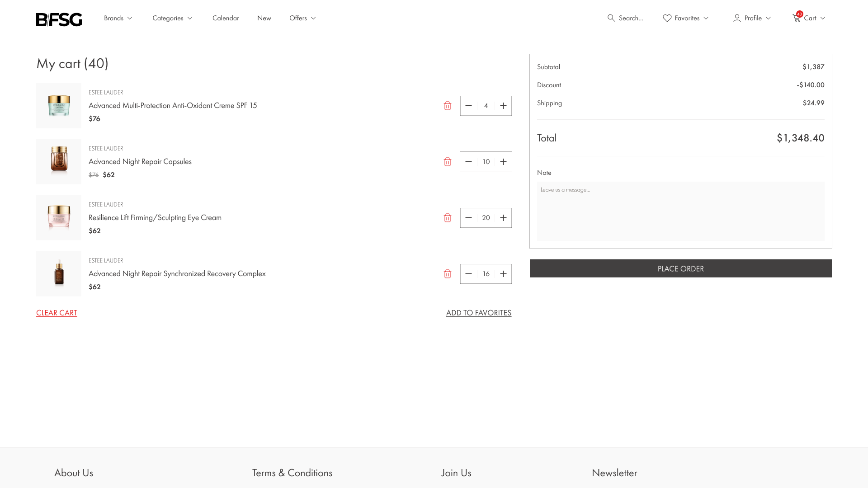Viewport: 868px width, 488px height.
Task: Expand the Offers dropdown menu
Action: coord(303,18)
